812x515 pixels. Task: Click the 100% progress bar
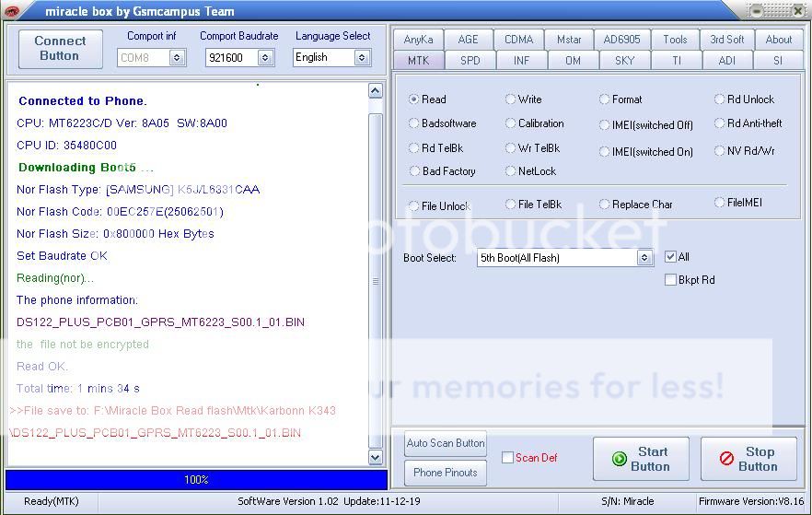[x=196, y=480]
